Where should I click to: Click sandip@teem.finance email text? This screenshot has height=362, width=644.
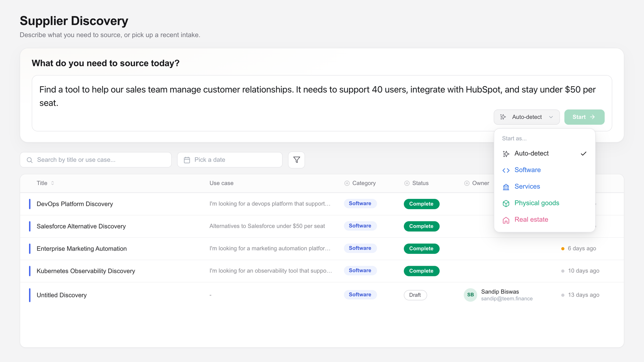[507, 299]
